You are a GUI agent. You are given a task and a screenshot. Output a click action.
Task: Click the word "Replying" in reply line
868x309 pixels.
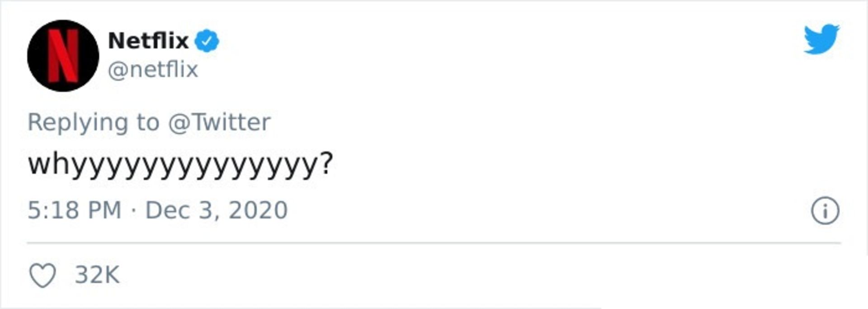(78, 123)
